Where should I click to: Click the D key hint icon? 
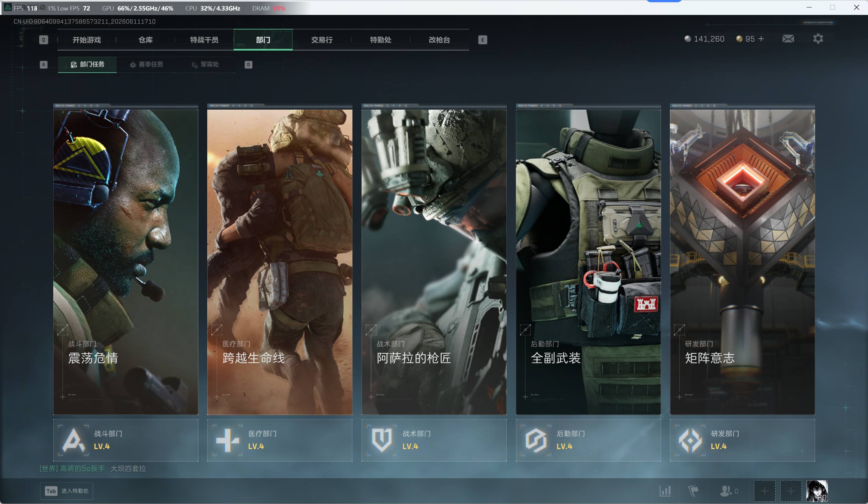click(248, 64)
